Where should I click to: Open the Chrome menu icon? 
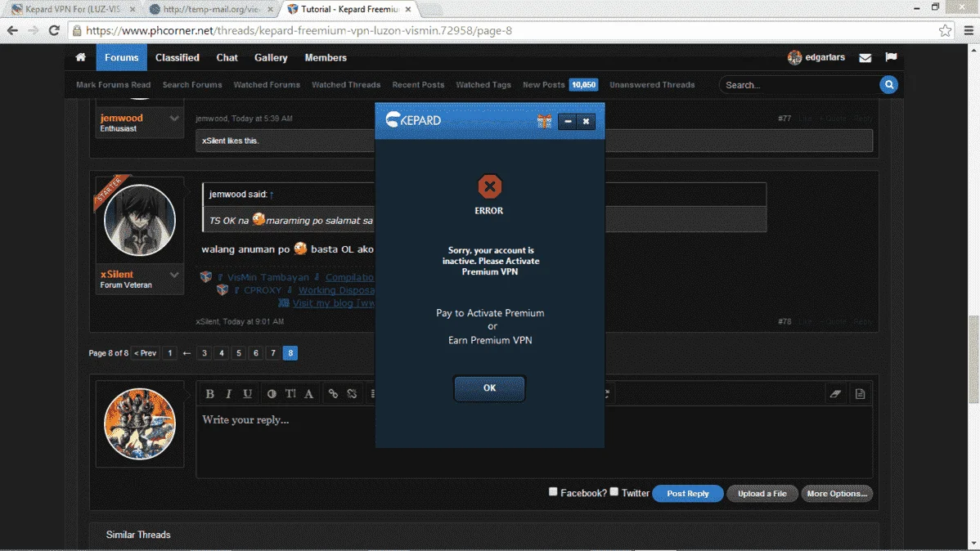tap(969, 30)
